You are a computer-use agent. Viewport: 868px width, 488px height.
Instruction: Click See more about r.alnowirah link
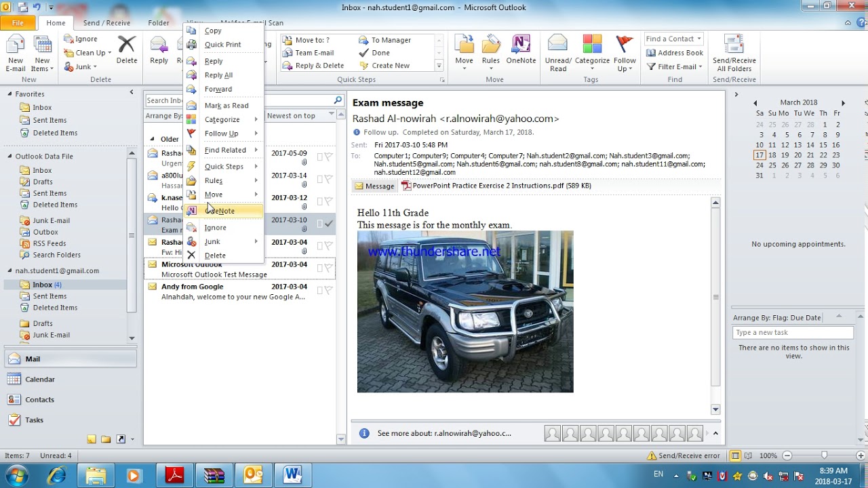(444, 433)
